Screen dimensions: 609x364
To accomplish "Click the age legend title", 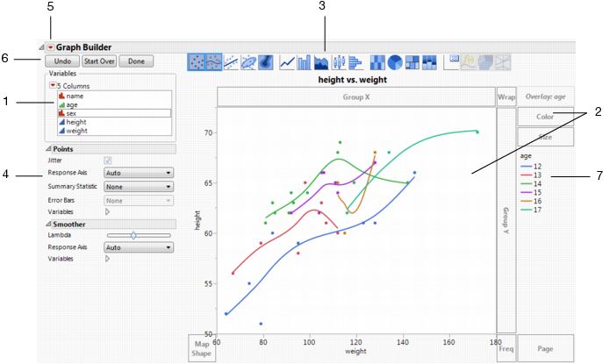I will pos(526,156).
